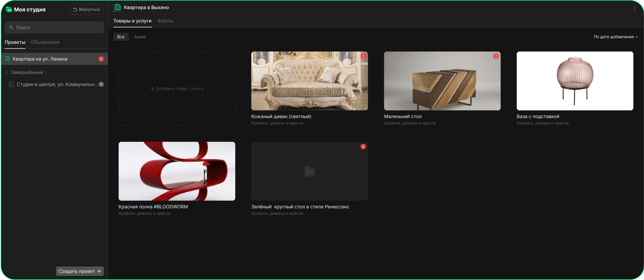This screenshot has height=280, width=644.
Task: Select the Проекты sidebar tab
Action: click(x=15, y=42)
